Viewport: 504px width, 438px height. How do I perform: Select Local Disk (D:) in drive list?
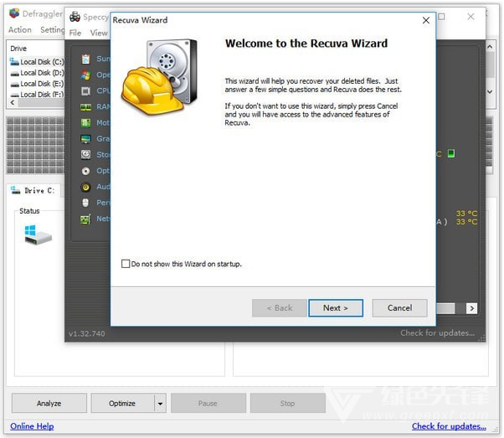40,73
